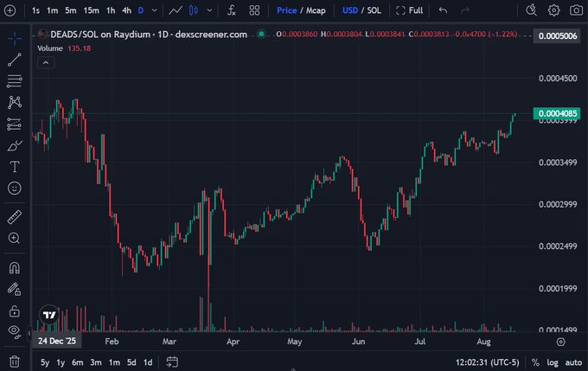The width and height of the screenshot is (588, 371).
Task: Click the trash remove drawings icon
Action: tap(15, 361)
